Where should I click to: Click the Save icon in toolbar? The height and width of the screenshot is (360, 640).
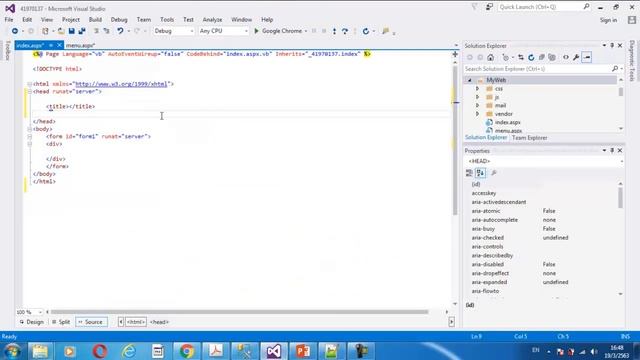[x=71, y=31]
